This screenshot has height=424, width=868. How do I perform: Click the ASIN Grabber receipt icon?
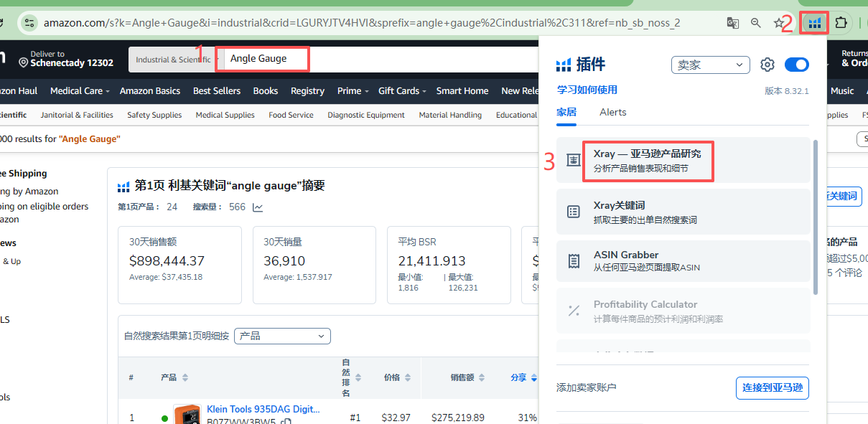coord(574,261)
